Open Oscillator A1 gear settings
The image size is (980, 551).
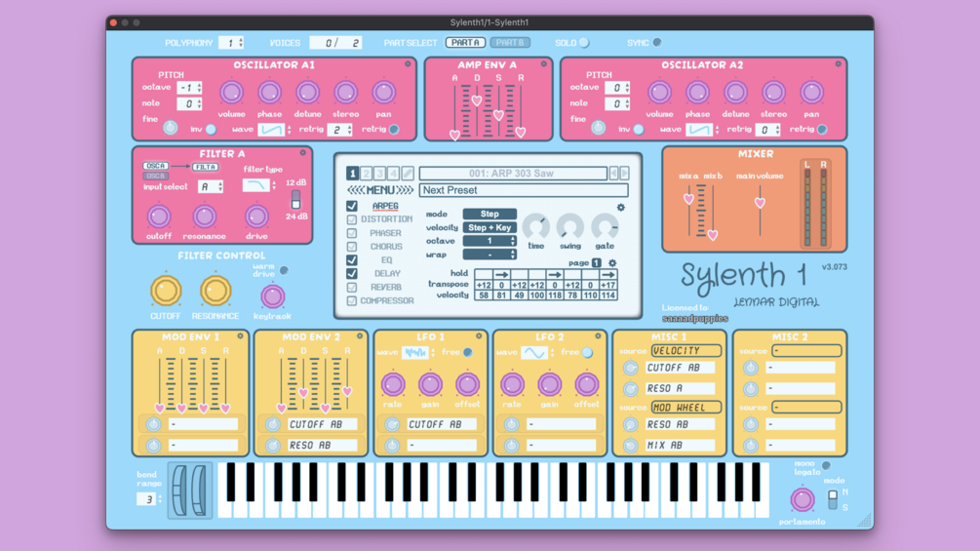(408, 63)
